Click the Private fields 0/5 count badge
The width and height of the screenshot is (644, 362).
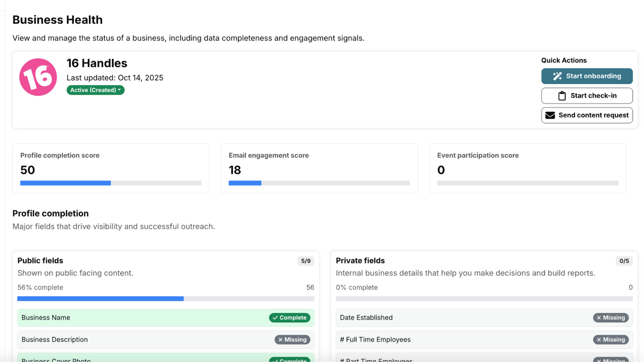tap(624, 261)
